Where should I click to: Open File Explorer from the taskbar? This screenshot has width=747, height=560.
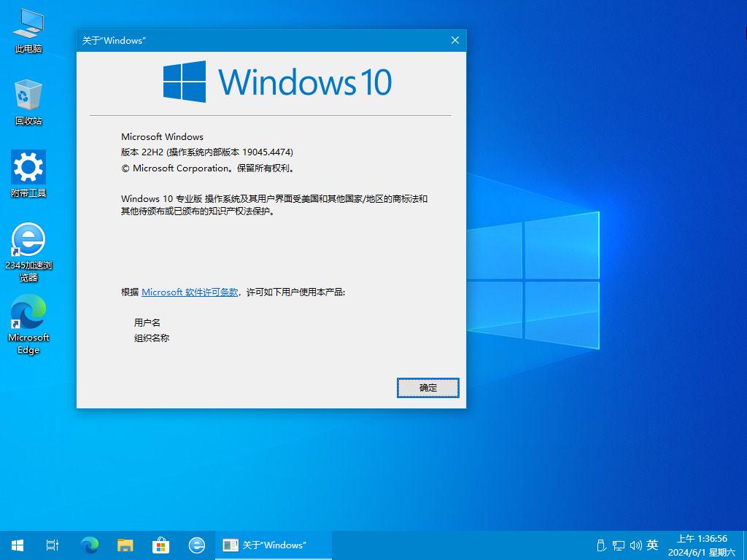(x=125, y=545)
